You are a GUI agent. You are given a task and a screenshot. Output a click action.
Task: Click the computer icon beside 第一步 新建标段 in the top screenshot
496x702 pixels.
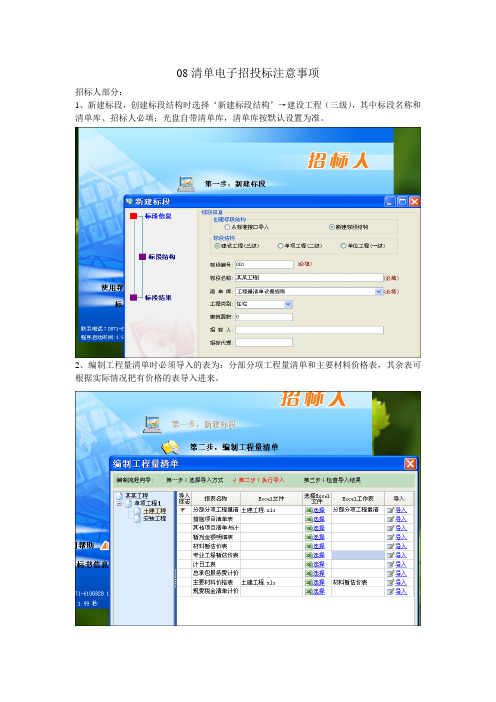click(x=186, y=183)
